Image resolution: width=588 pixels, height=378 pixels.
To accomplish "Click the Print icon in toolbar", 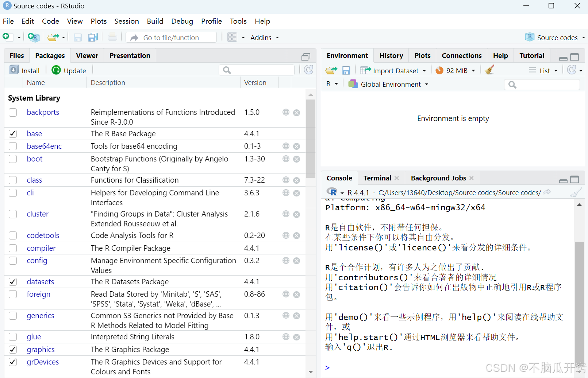I will (x=112, y=37).
